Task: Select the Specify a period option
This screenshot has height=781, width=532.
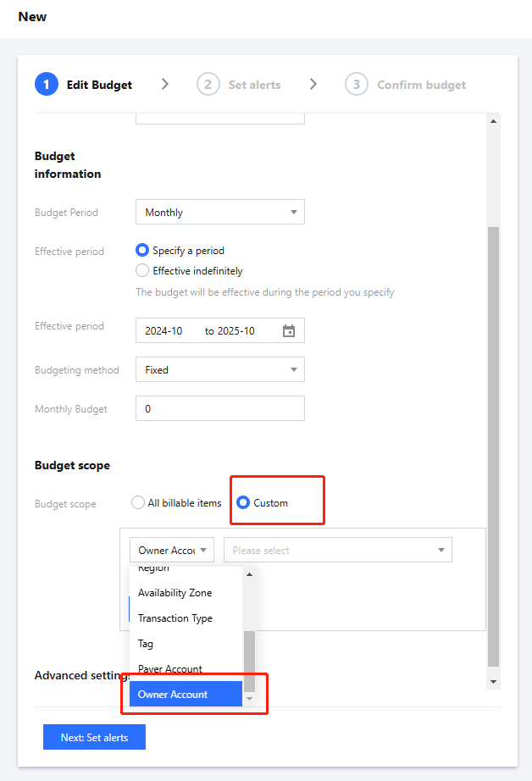Action: click(142, 251)
